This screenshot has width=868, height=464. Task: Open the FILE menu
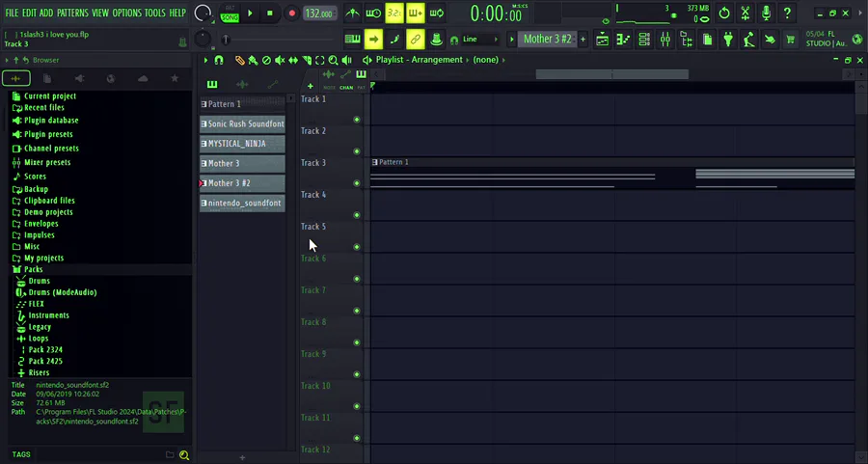coord(12,13)
